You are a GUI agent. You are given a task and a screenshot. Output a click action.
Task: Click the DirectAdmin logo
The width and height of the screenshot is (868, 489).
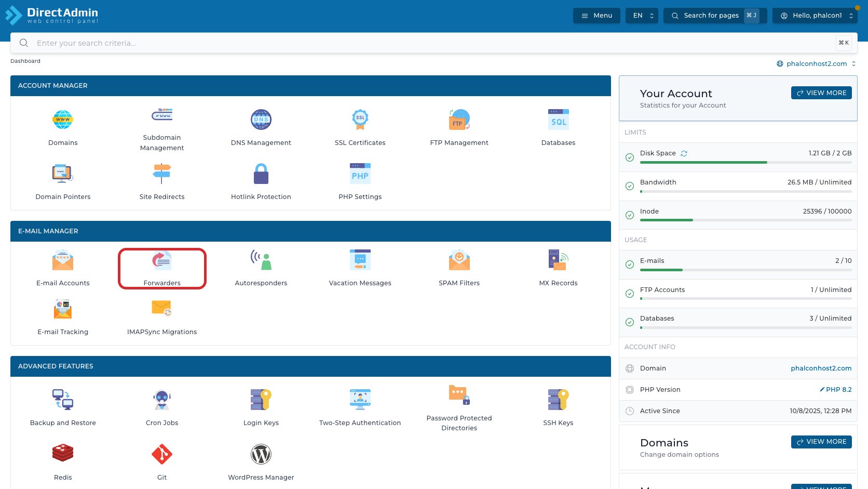(51, 16)
